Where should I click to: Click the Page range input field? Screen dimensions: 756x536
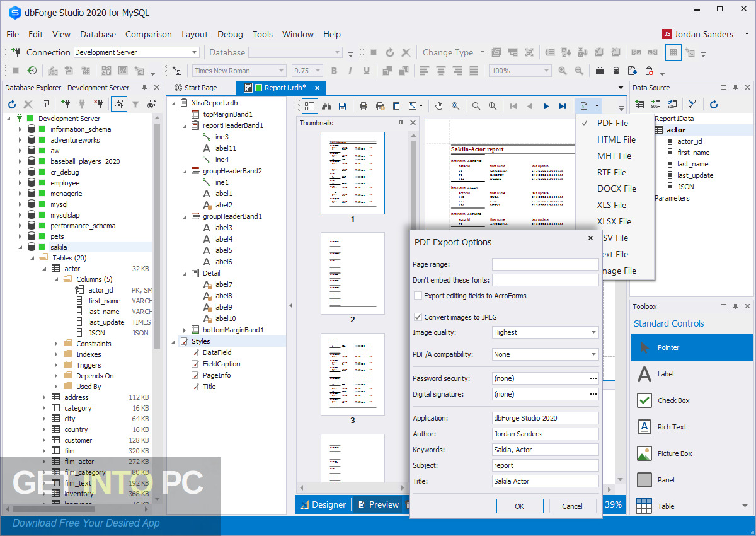(x=546, y=264)
